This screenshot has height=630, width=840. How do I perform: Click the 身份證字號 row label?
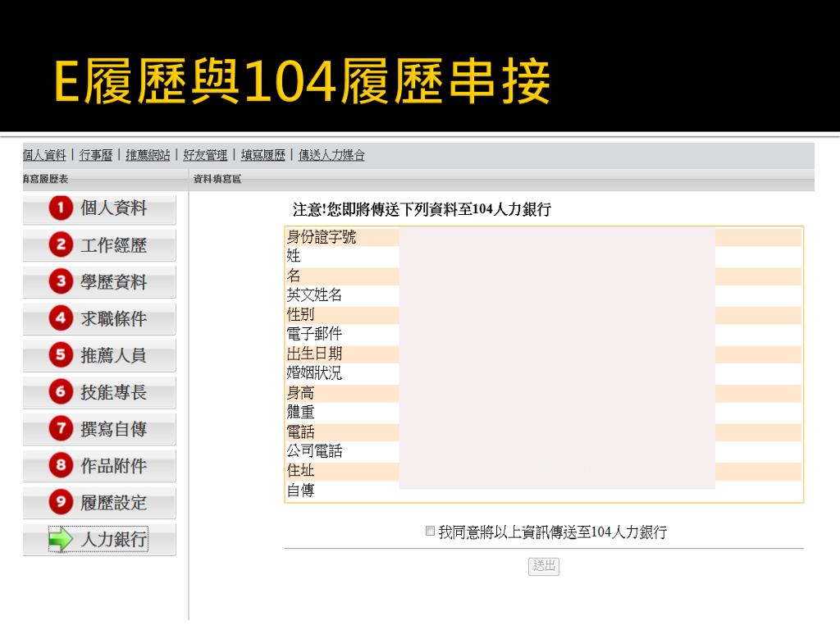tap(322, 237)
